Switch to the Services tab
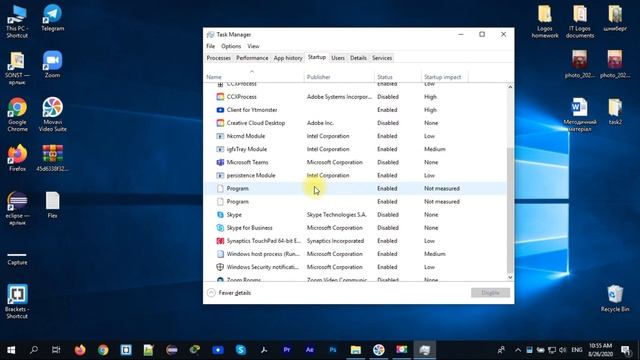The height and width of the screenshot is (360, 640). 382,58
